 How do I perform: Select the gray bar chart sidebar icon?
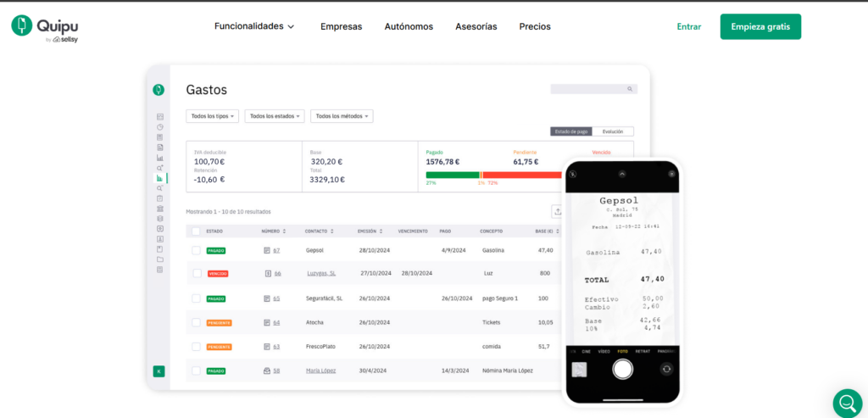coord(160,158)
